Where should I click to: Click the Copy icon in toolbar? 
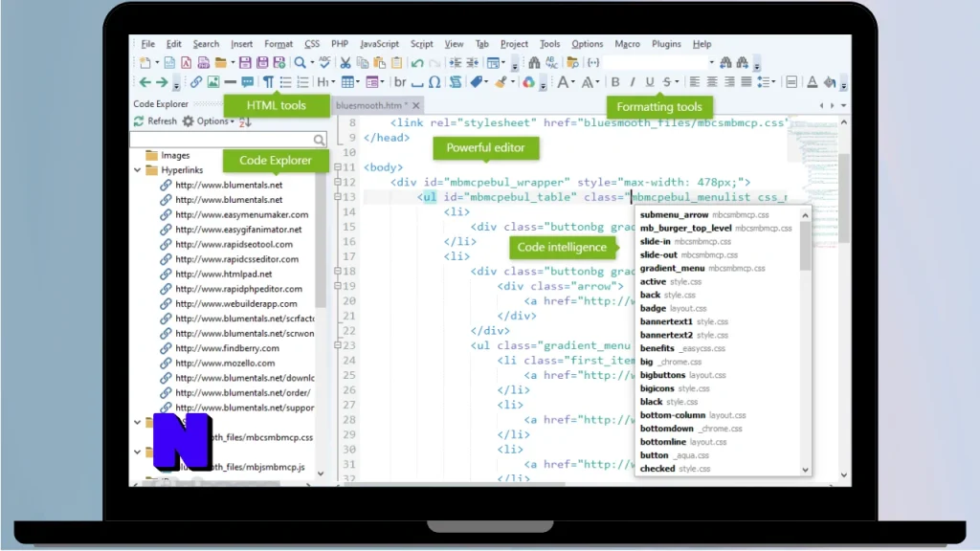pyautogui.click(x=363, y=62)
